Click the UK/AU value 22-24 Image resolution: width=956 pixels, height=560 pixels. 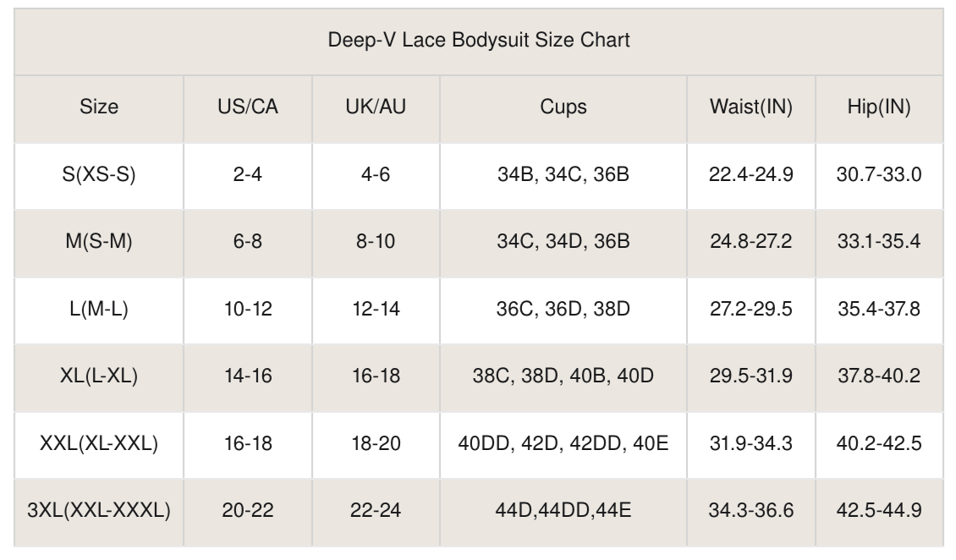(376, 510)
